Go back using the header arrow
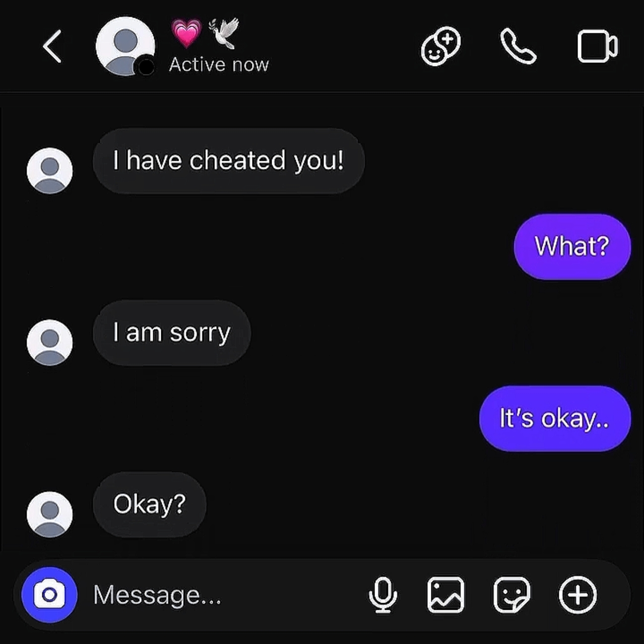This screenshot has width=644, height=644. (x=52, y=46)
